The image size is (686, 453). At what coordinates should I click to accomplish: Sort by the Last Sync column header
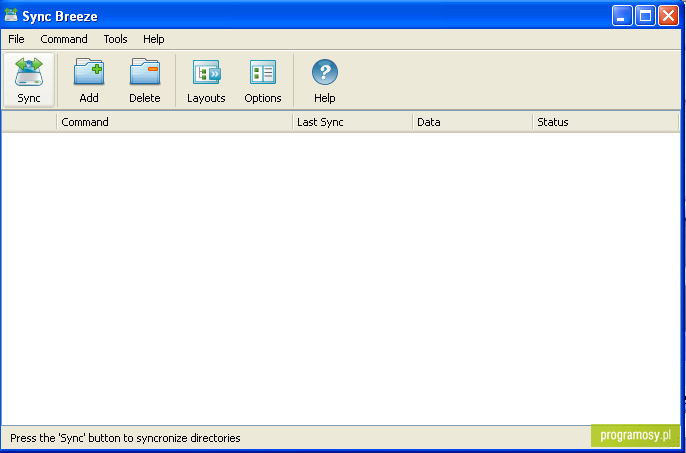pyautogui.click(x=353, y=122)
